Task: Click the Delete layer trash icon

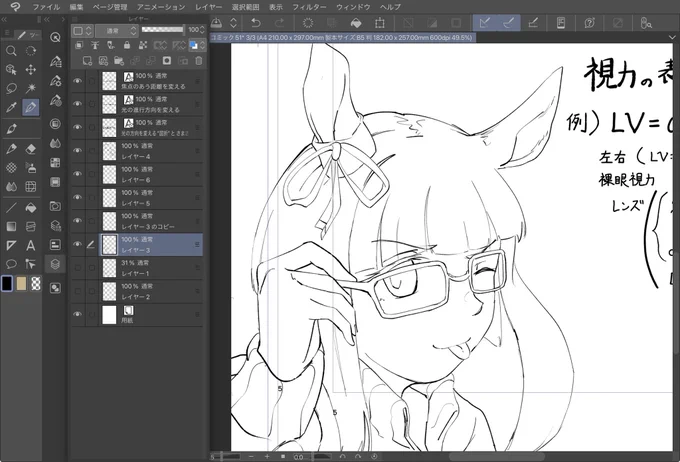Action: [199, 61]
